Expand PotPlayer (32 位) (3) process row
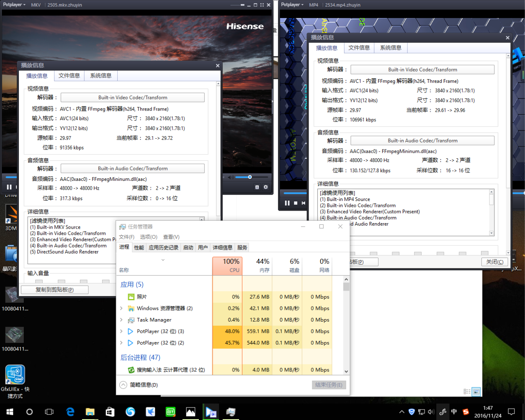This screenshot has height=420, width=525. [x=121, y=331]
